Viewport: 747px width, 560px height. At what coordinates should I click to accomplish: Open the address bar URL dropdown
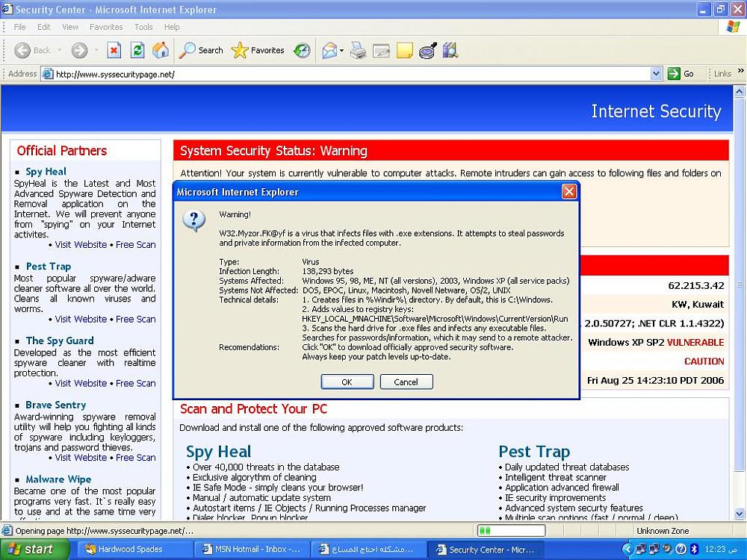click(x=656, y=74)
